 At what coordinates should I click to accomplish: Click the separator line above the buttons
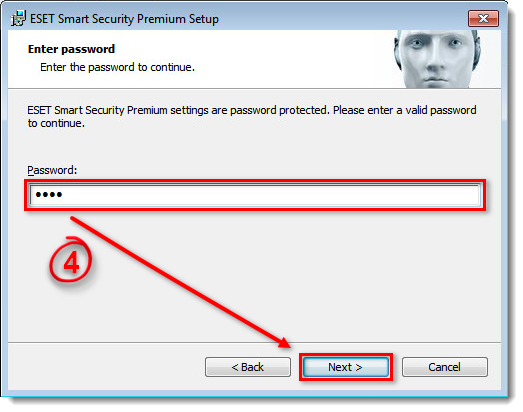[254, 342]
